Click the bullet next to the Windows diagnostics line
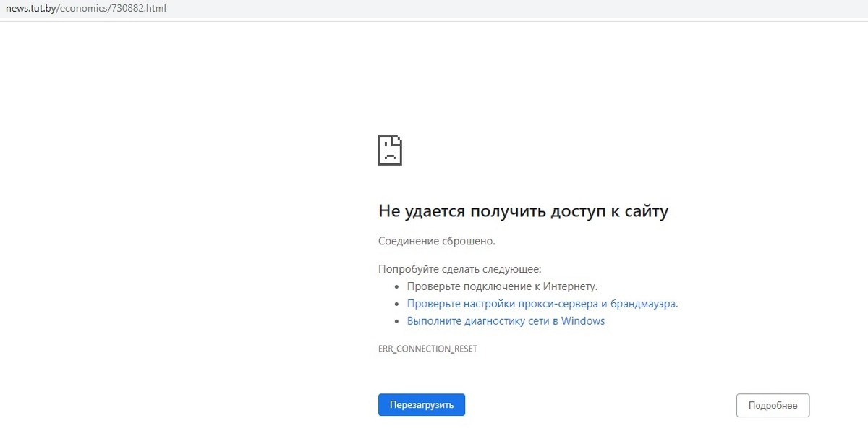 [x=396, y=320]
